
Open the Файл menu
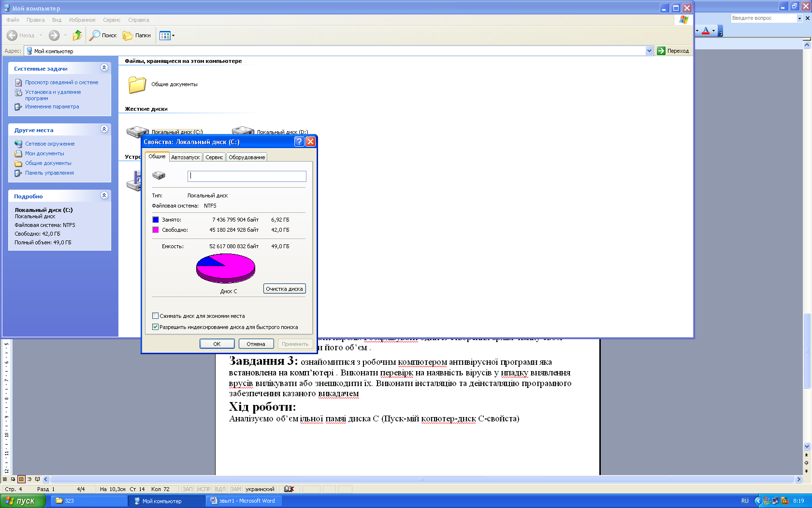coord(13,20)
